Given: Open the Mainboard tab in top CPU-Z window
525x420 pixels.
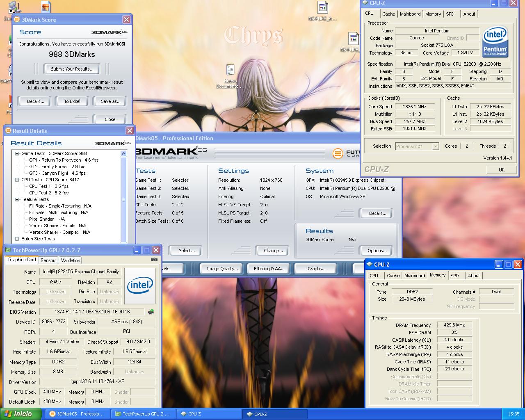Looking at the screenshot, I should tap(410, 14).
